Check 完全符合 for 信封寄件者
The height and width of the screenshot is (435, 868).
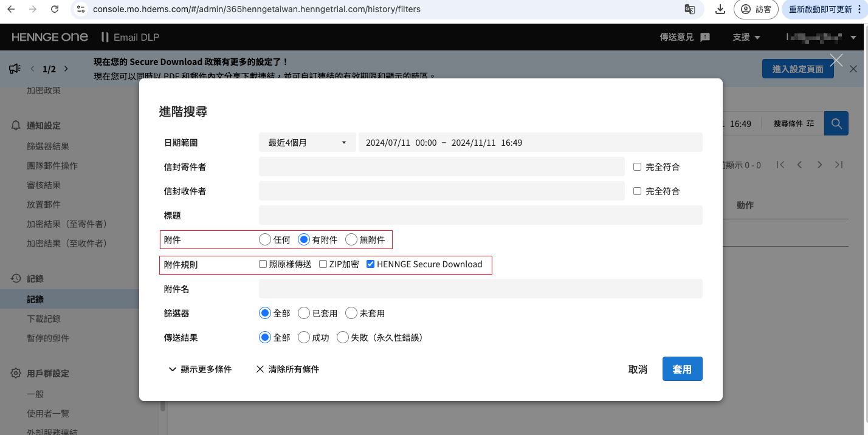(637, 166)
